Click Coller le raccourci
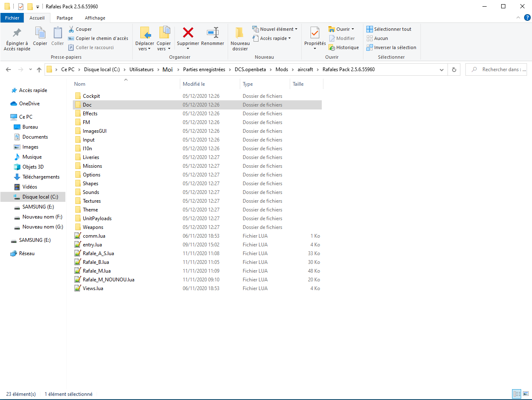Screen dimensions: 532x400 [91, 47]
